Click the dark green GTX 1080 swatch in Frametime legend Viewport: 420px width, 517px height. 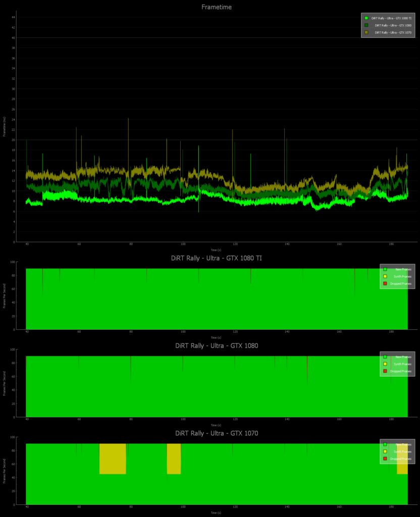point(366,25)
